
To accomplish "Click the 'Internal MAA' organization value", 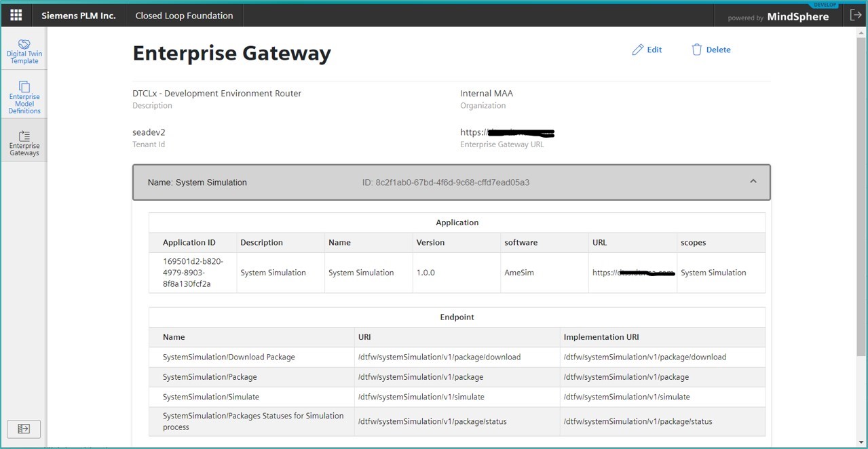I will 487,94.
